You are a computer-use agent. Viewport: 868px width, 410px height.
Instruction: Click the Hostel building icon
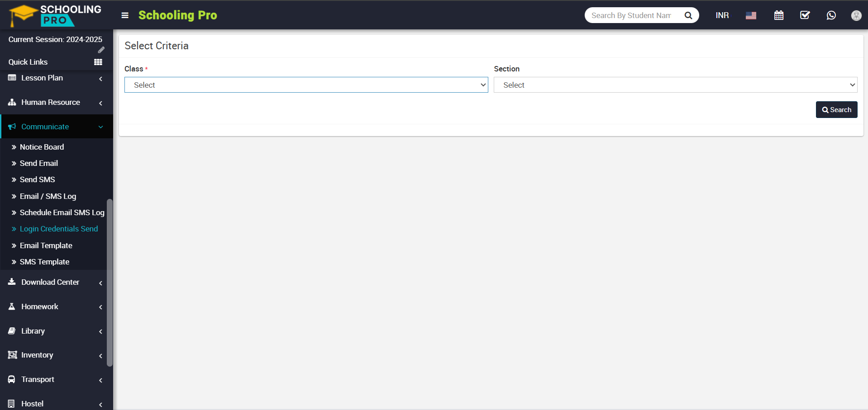[x=12, y=404]
